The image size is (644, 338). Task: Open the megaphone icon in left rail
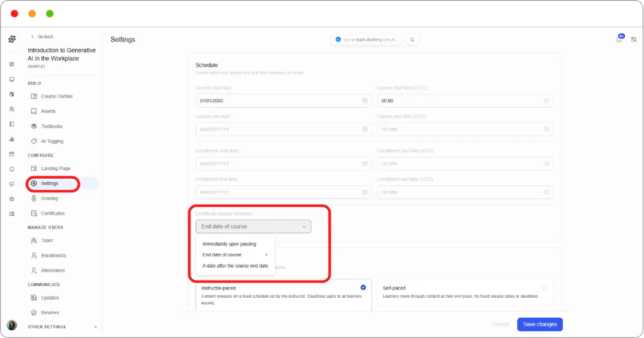[x=11, y=184]
